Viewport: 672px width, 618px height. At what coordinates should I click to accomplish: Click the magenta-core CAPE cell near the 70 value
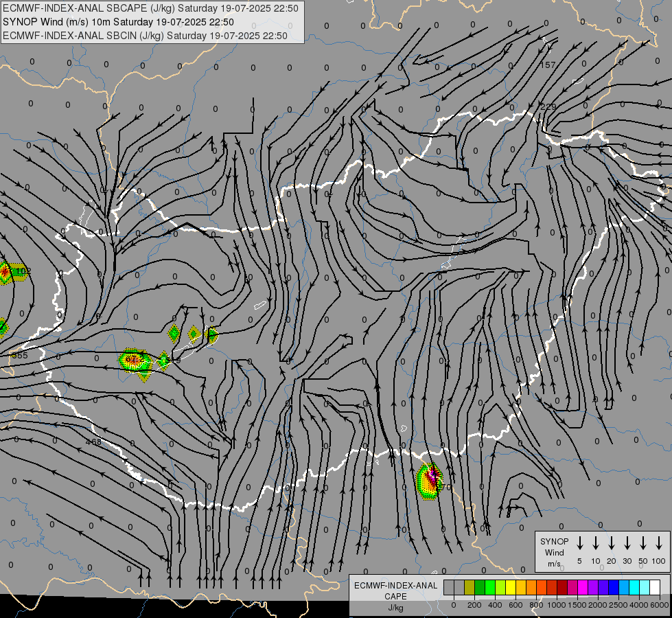click(x=429, y=481)
